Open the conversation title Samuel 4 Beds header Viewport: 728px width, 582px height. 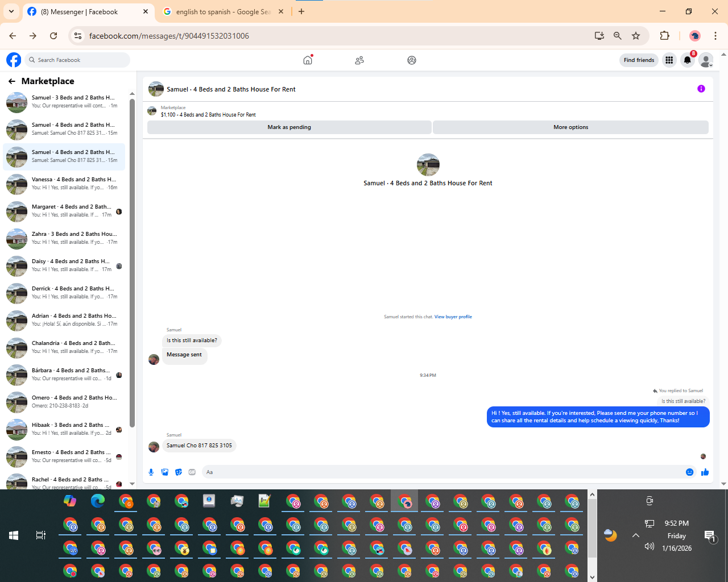(231, 89)
